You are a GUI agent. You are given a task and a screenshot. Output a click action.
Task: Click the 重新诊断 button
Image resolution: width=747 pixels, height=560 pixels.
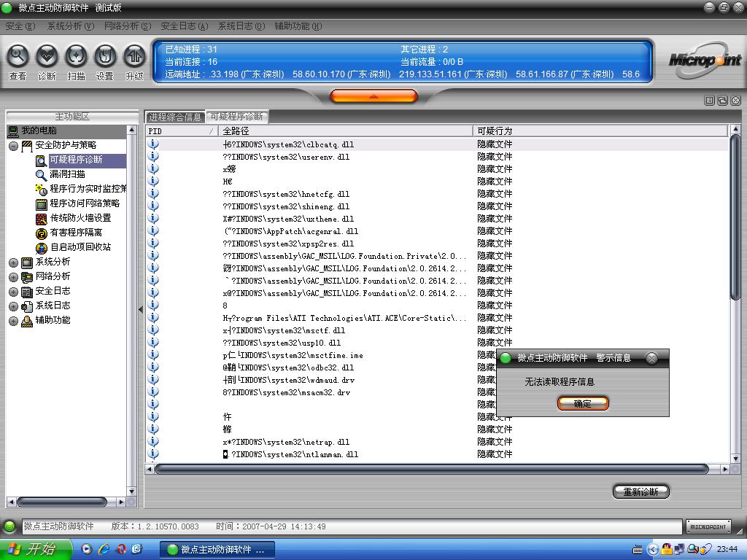click(640, 491)
